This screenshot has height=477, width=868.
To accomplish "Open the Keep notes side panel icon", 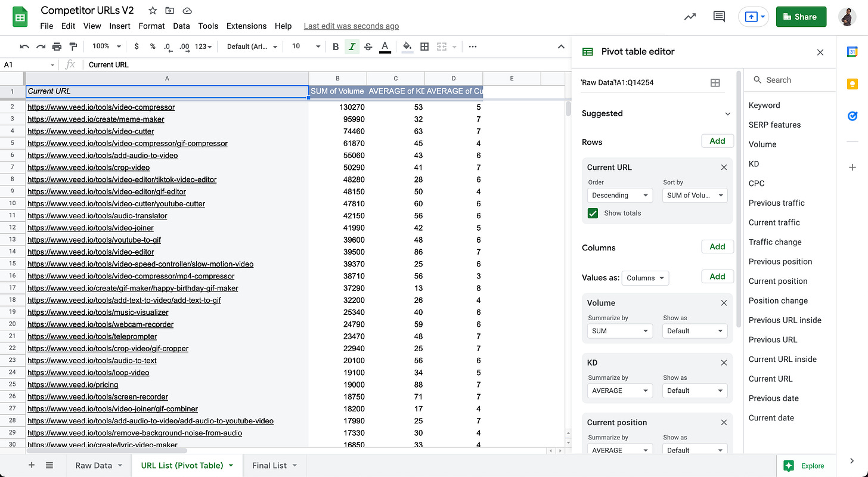I will pyautogui.click(x=852, y=84).
